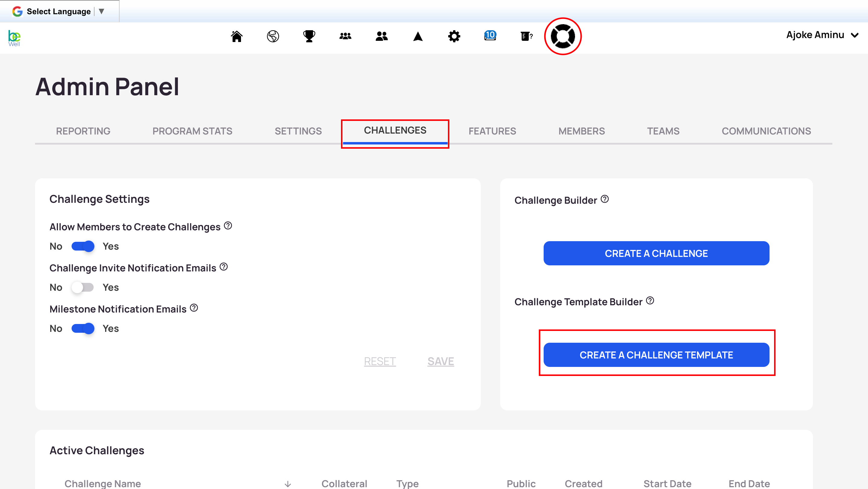868x489 pixels.
Task: Switch to the Features tab
Action: pyautogui.click(x=492, y=131)
